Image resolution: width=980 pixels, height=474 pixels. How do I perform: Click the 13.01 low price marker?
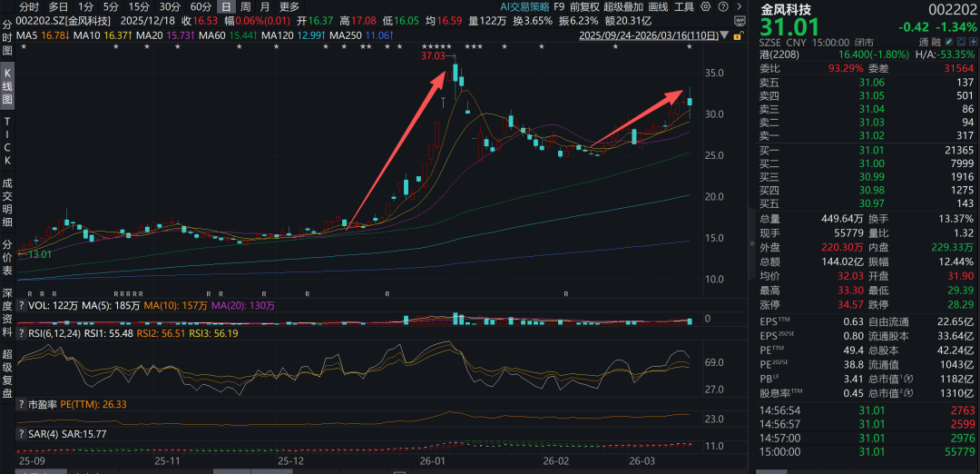tap(39, 254)
